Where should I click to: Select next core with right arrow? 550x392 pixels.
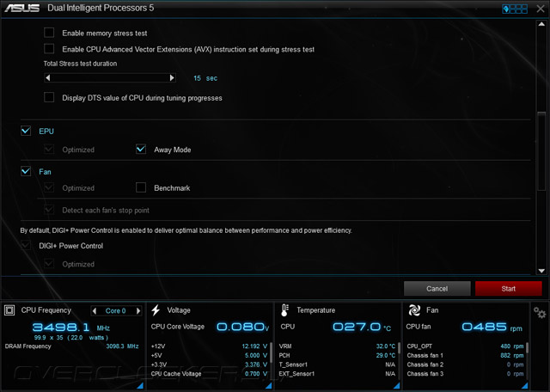point(138,310)
